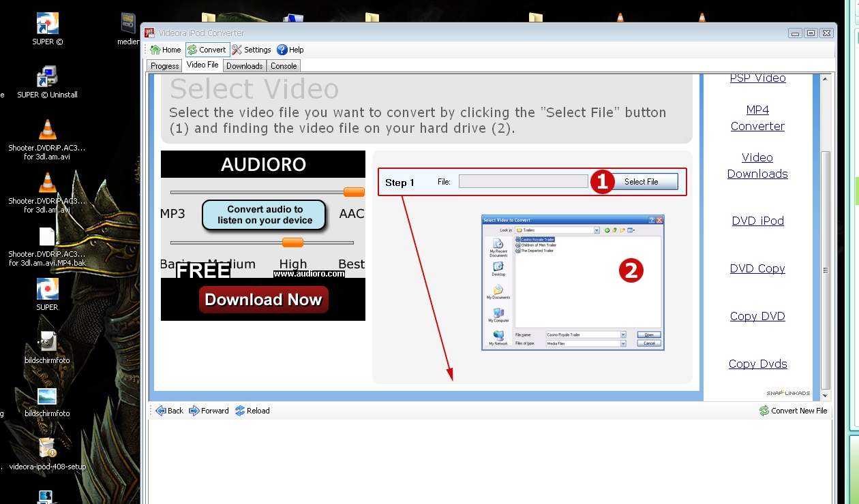
Task: Click the Videora iPod Converter title bar icon
Action: coord(150,33)
